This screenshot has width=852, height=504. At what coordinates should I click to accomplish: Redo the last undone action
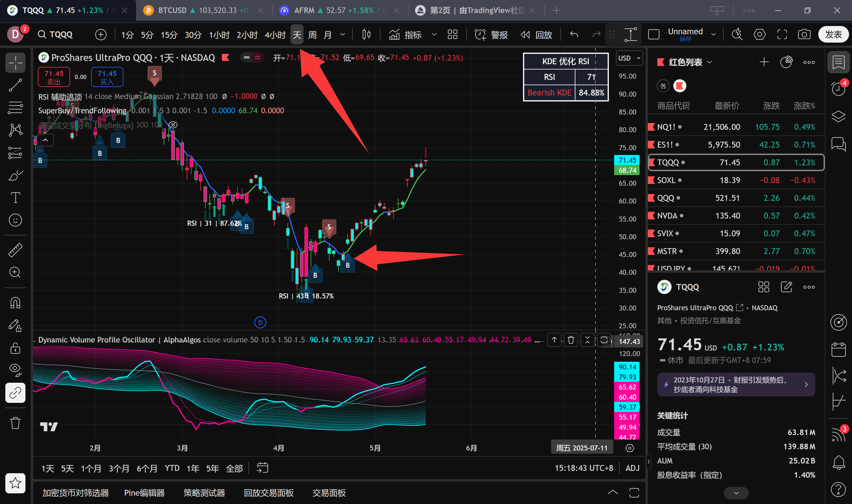tap(596, 35)
